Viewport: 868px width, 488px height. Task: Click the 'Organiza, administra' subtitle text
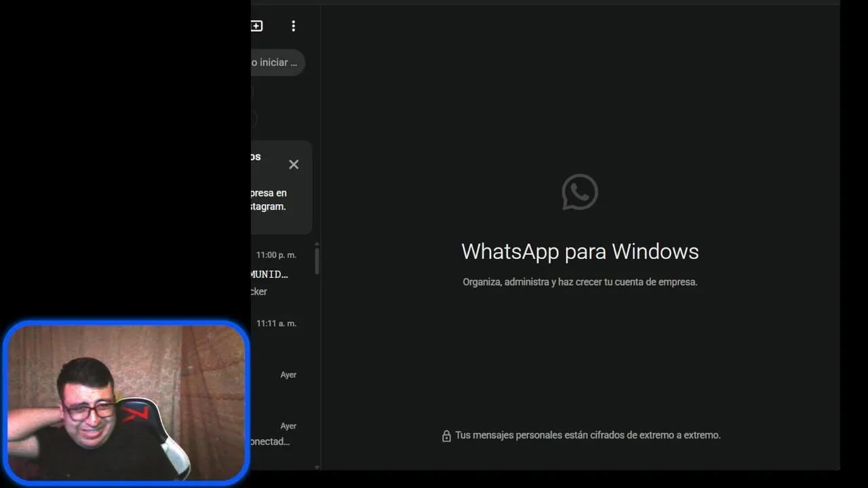tap(580, 282)
